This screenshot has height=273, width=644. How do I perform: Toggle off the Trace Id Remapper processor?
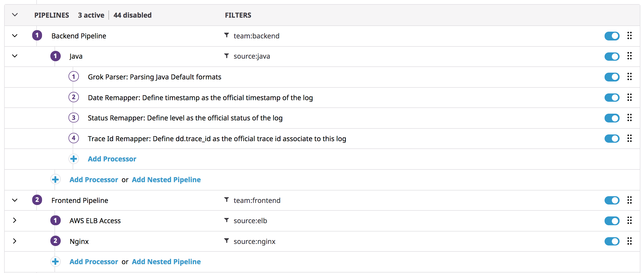(612, 139)
